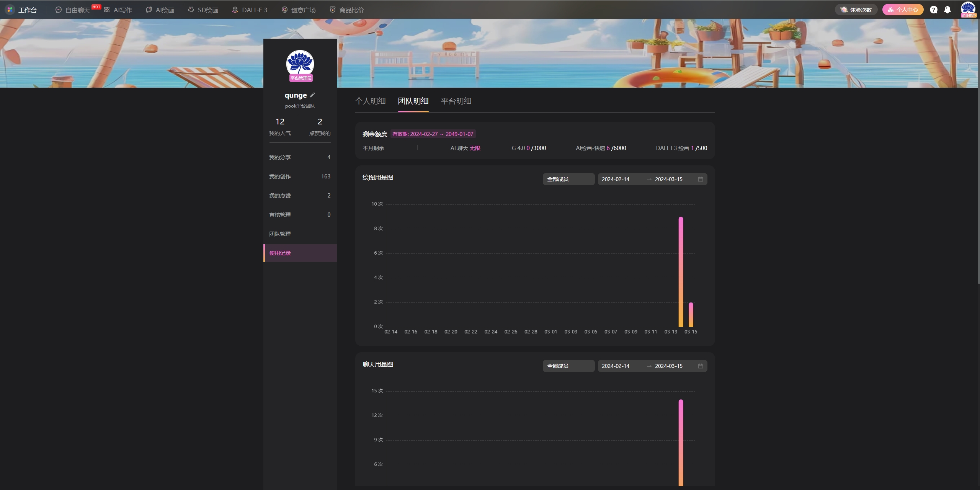Viewport: 980px width, 490px height.
Task: Open the 自由聊天 menu item
Action: point(78,10)
